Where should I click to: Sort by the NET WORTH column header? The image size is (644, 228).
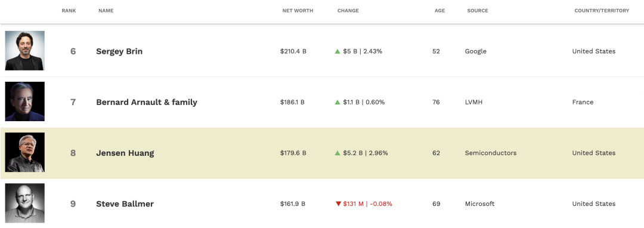(x=298, y=11)
